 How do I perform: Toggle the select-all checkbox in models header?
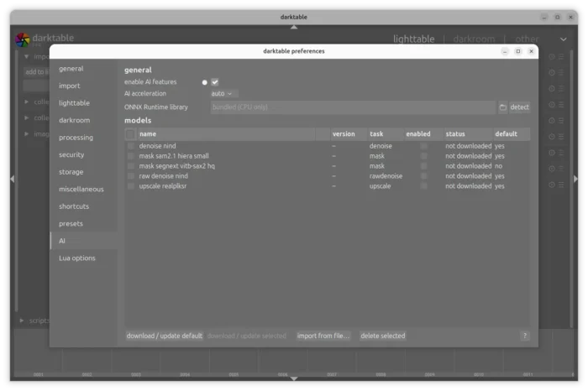tap(130, 134)
